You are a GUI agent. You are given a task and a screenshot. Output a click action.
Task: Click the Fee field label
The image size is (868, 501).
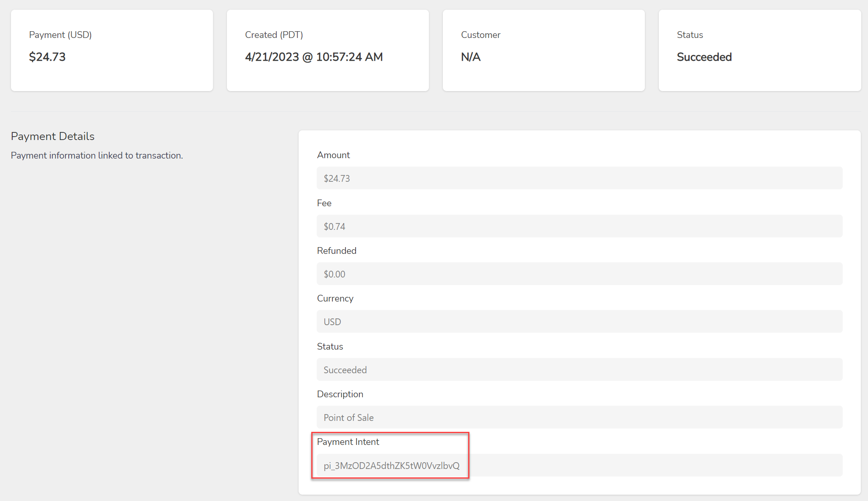point(324,203)
